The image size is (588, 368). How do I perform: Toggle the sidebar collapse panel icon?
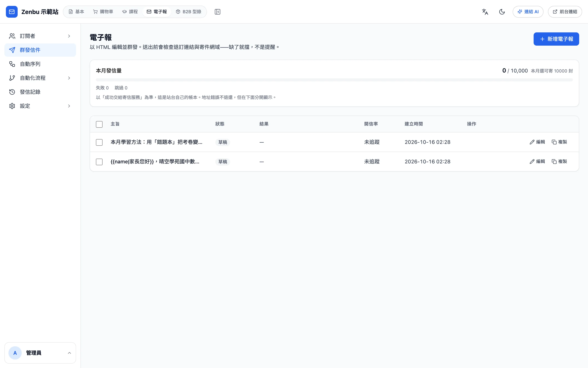[x=217, y=12]
